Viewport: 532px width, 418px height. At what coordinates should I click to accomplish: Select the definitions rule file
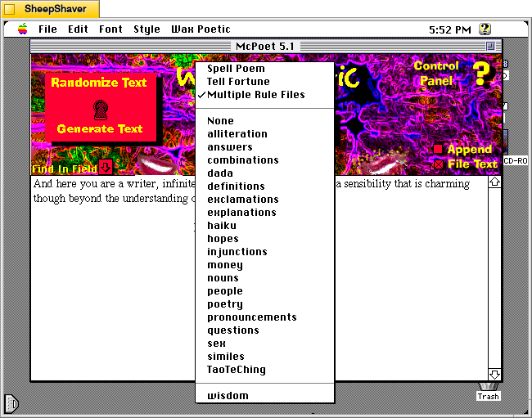(264, 187)
